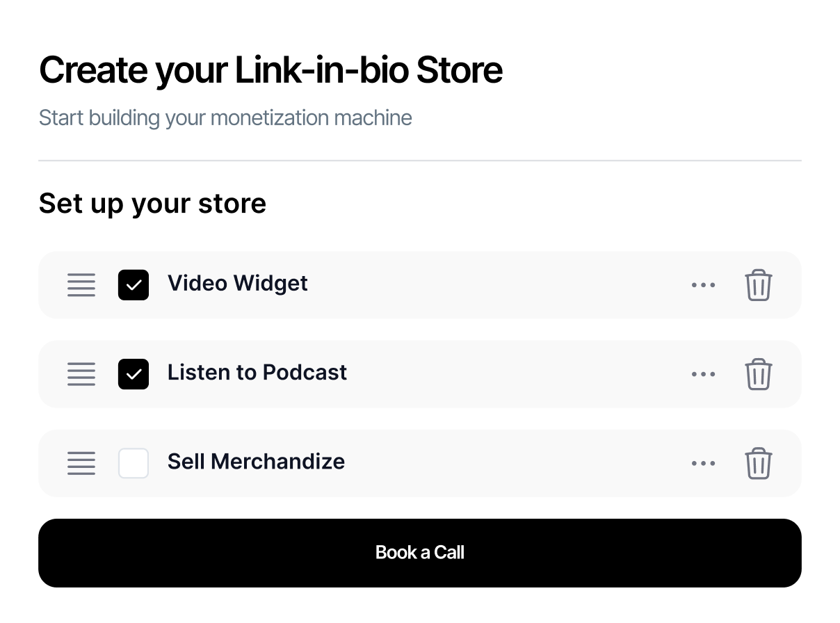Click the drag handle next to Listen to Podcast
The width and height of the screenshot is (840, 623).
point(81,374)
